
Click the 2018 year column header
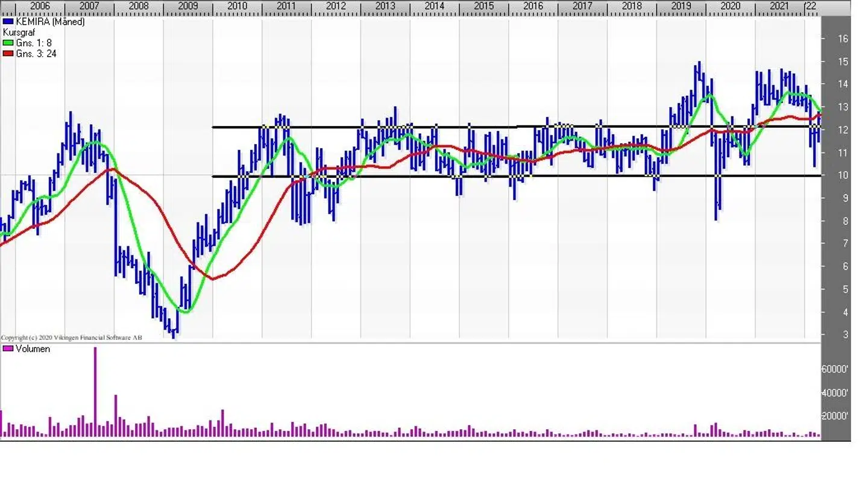[x=632, y=6]
